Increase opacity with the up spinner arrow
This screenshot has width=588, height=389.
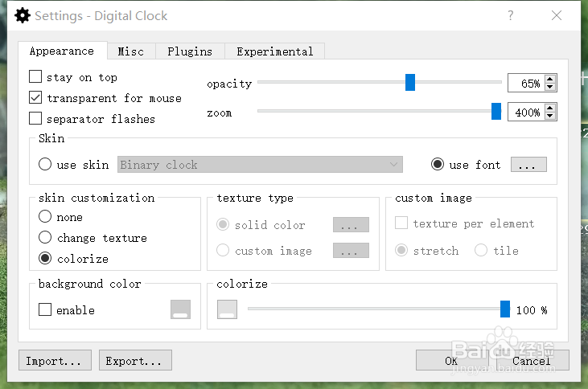(550, 78)
